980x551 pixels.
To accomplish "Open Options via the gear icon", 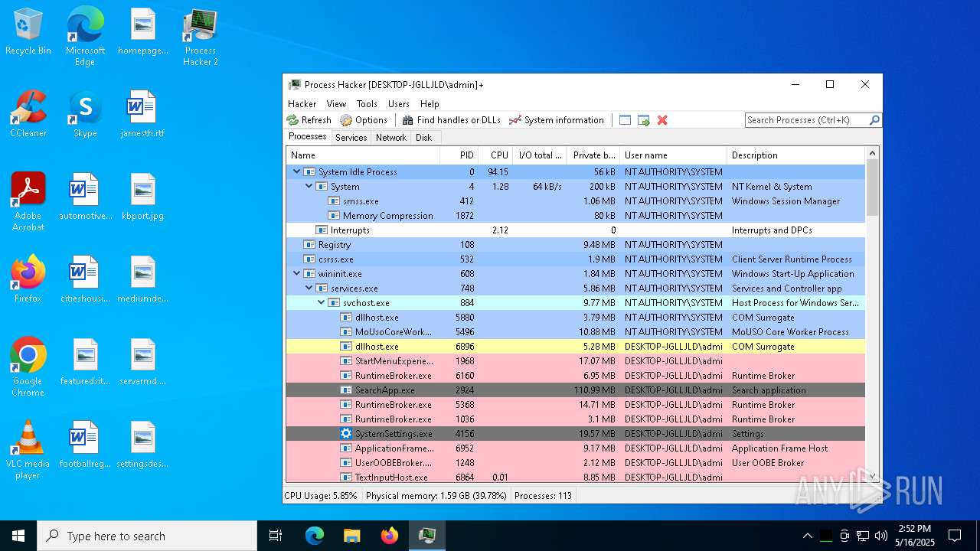I will point(346,120).
